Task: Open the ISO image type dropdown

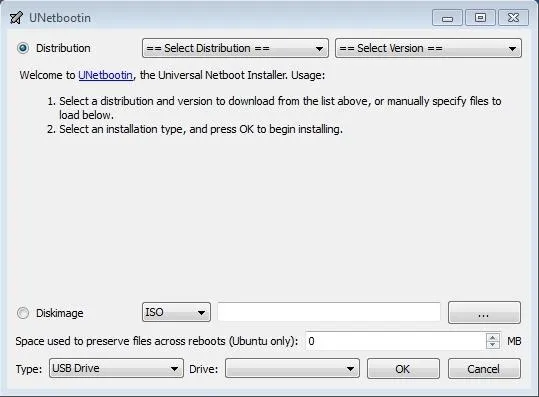Action: (x=176, y=312)
